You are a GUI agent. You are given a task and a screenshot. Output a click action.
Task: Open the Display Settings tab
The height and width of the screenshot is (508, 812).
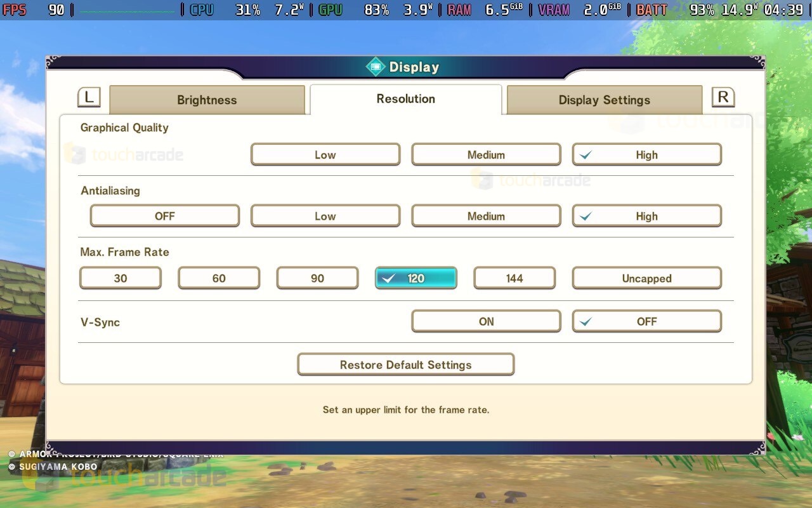pyautogui.click(x=604, y=100)
